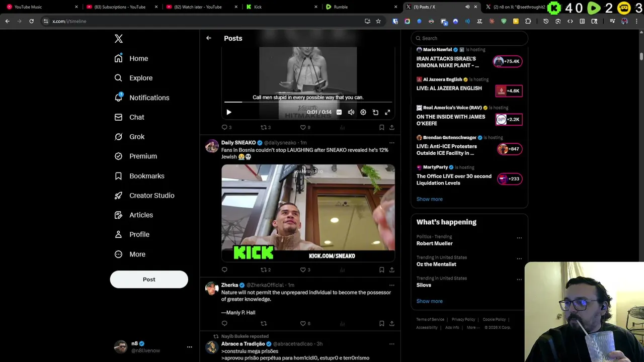
Task: Click the white Post button
Action: [x=149, y=280]
